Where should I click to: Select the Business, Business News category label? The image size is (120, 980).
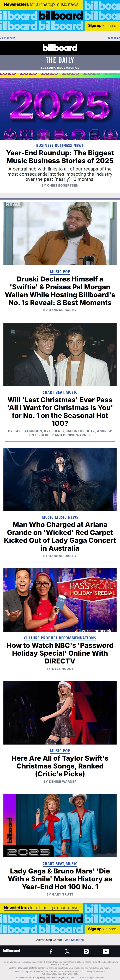pyautogui.click(x=60, y=145)
